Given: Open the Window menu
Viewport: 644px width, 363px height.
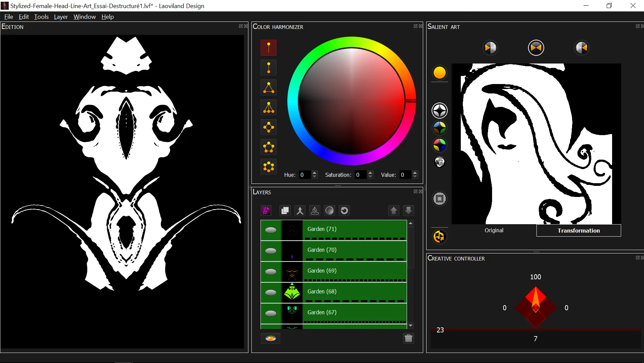Looking at the screenshot, I should coord(85,17).
